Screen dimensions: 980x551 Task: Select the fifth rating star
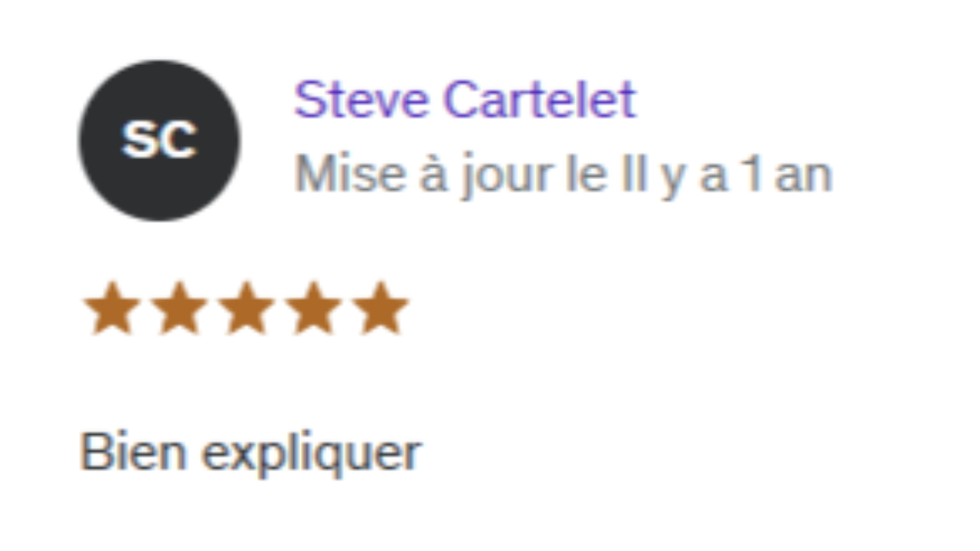pos(380,308)
